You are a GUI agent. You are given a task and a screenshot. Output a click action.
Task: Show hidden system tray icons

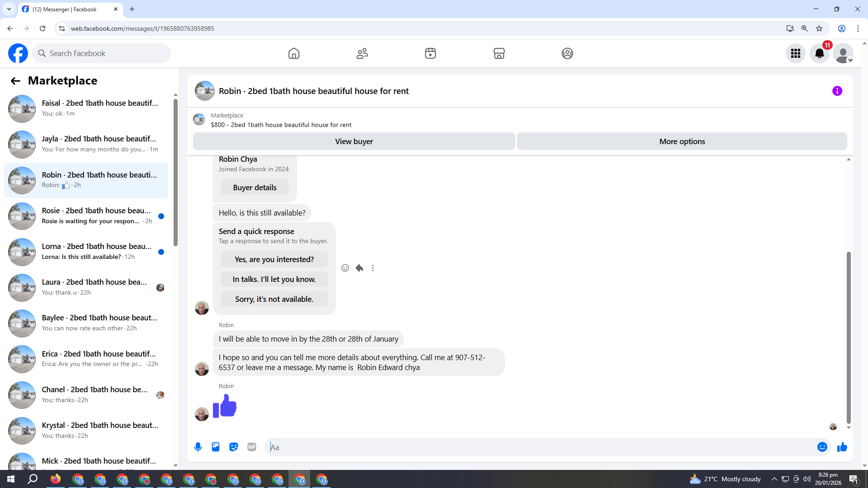[x=774, y=479]
